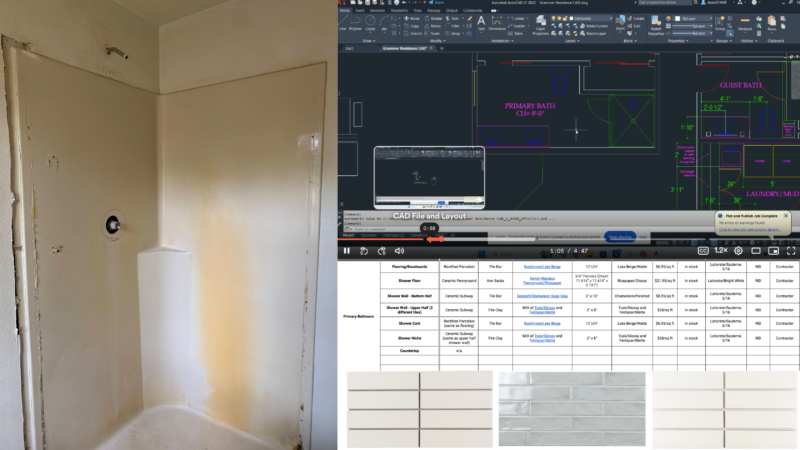Image resolution: width=800 pixels, height=450 pixels.
Task: Click the Move tool in Modify panel
Action: pos(412,18)
